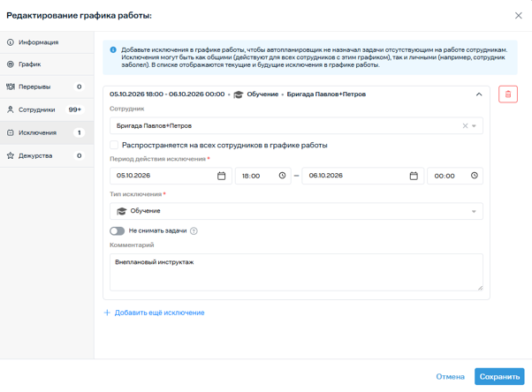Clear the selected Бригада Павлов+Петров employee
The height and width of the screenshot is (392, 532).
tap(465, 125)
